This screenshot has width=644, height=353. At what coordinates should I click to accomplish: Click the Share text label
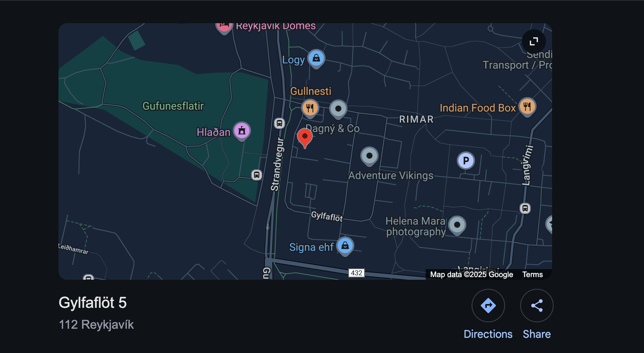[x=537, y=334]
